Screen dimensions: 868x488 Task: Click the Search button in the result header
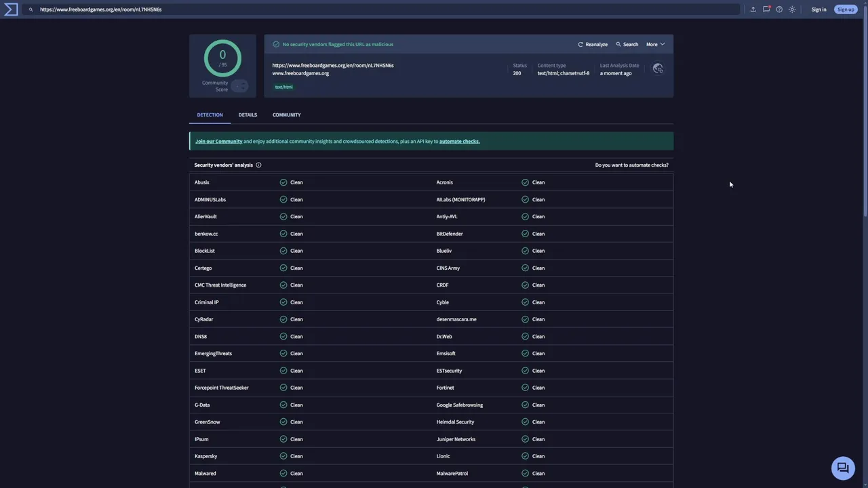point(627,44)
